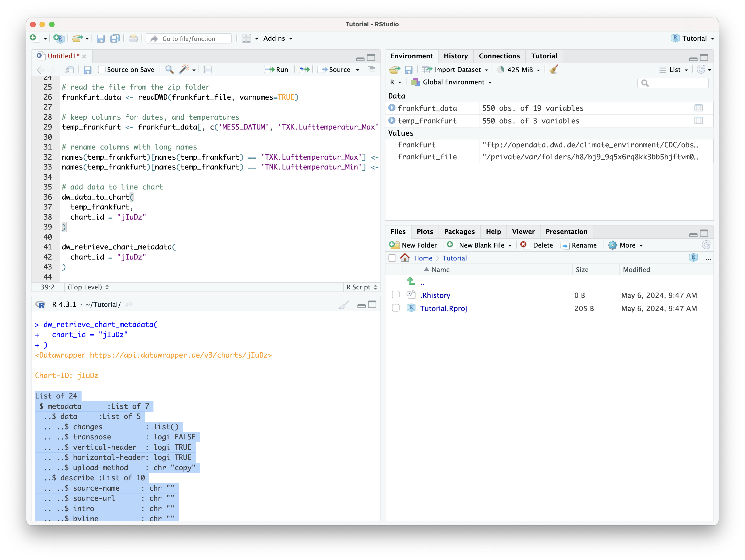Open the R language selector dropdown
The height and width of the screenshot is (560, 745).
[395, 82]
